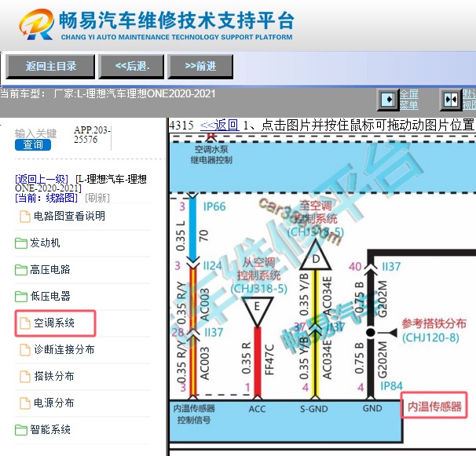Image resolution: width=476 pixels, height=456 pixels.
Task: Go back with the <<后退 button
Action: click(131, 67)
